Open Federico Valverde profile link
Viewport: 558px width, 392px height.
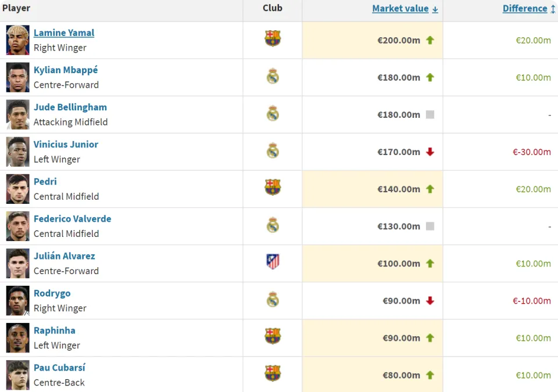[x=72, y=219]
